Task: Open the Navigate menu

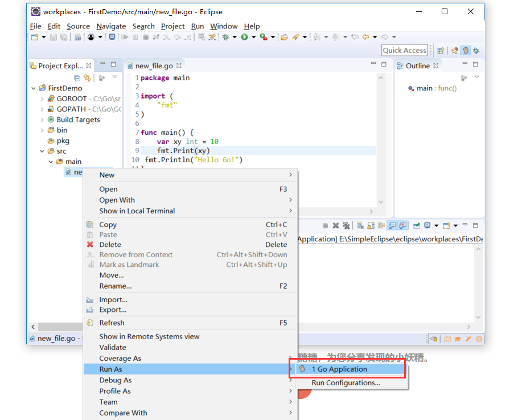Action: [111, 26]
